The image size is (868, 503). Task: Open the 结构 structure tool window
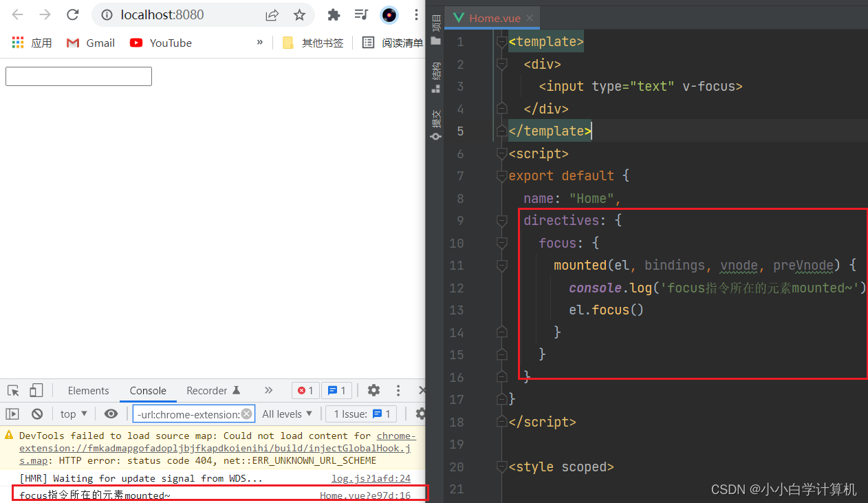tap(435, 78)
